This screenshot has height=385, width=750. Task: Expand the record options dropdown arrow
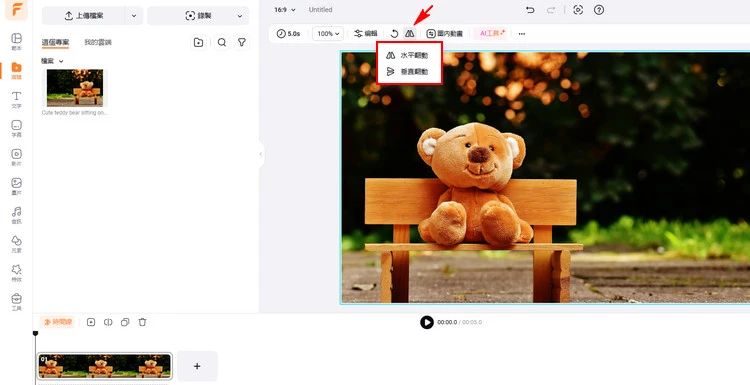point(240,16)
